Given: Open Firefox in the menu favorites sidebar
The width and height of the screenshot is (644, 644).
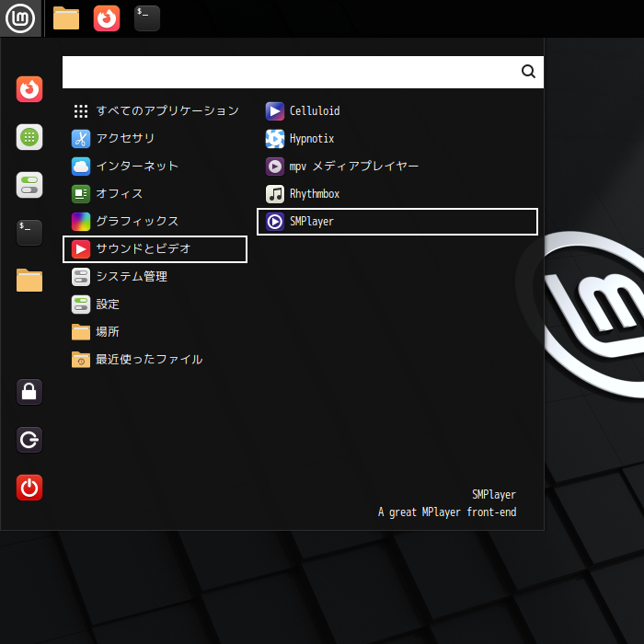Looking at the screenshot, I should click(x=29, y=89).
